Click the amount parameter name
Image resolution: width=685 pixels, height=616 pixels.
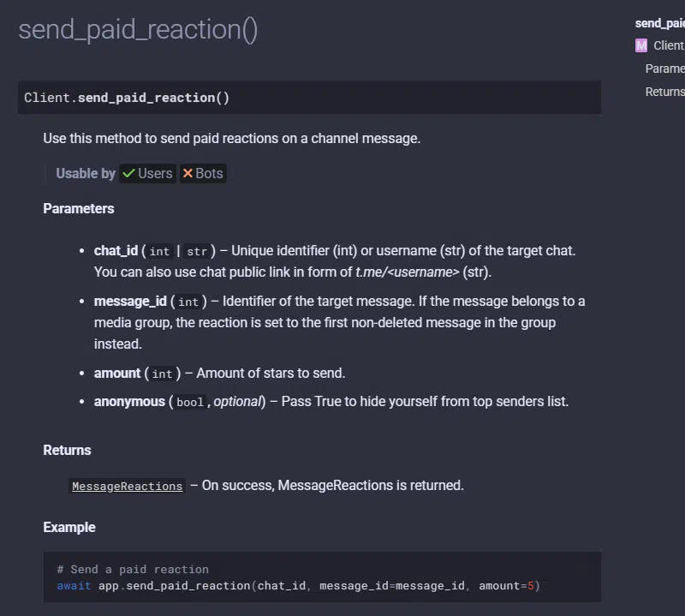point(117,373)
